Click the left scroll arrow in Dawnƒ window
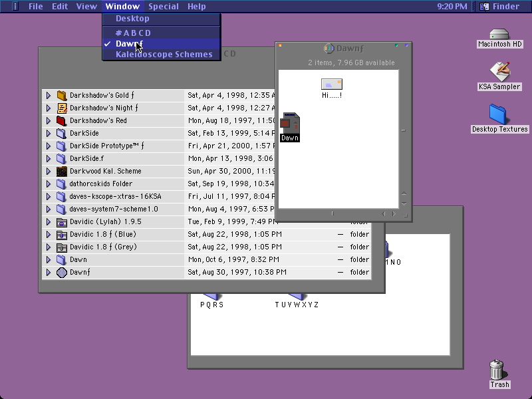 (x=384, y=213)
